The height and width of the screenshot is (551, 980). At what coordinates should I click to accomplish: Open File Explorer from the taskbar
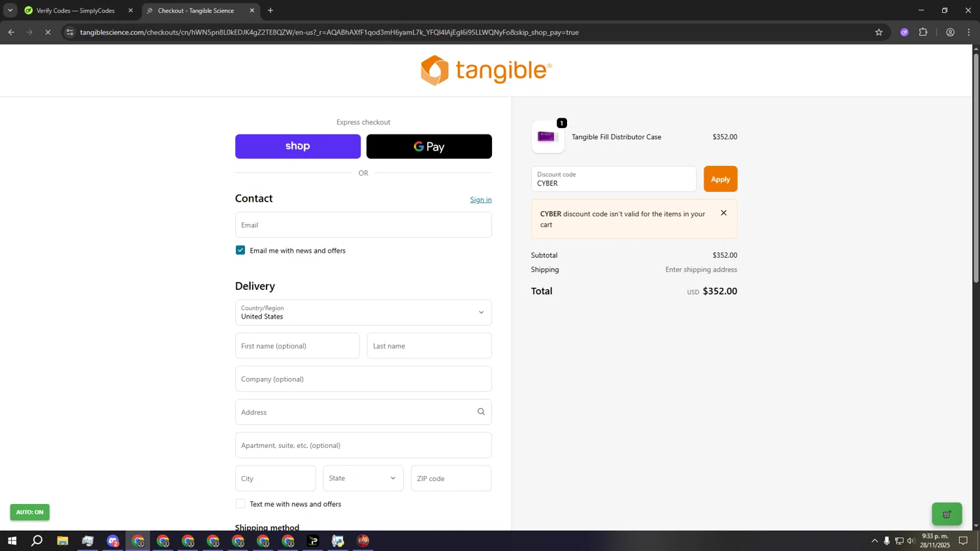coord(63,541)
